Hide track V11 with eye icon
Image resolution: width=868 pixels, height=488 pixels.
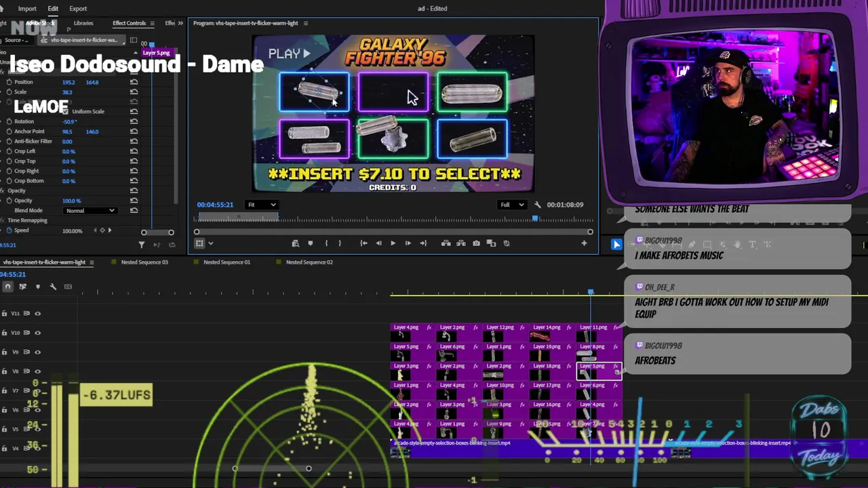(37, 314)
